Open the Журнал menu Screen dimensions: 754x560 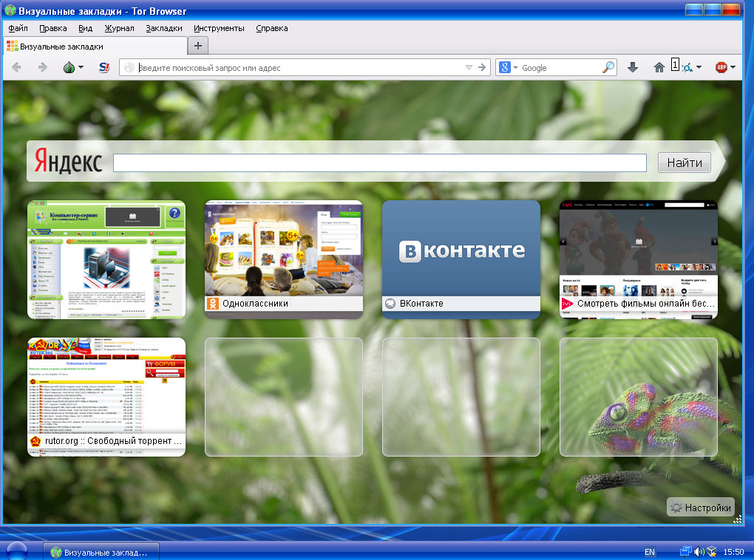tap(119, 28)
